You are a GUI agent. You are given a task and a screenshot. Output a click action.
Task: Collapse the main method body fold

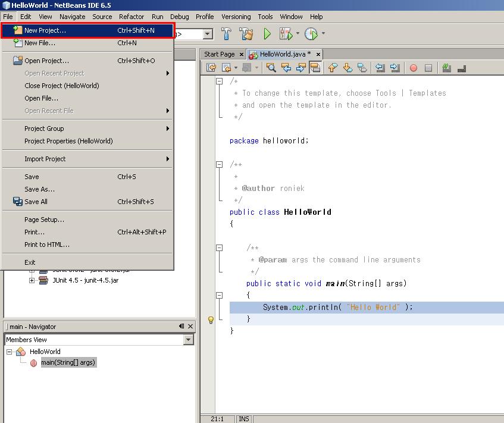pos(219,295)
